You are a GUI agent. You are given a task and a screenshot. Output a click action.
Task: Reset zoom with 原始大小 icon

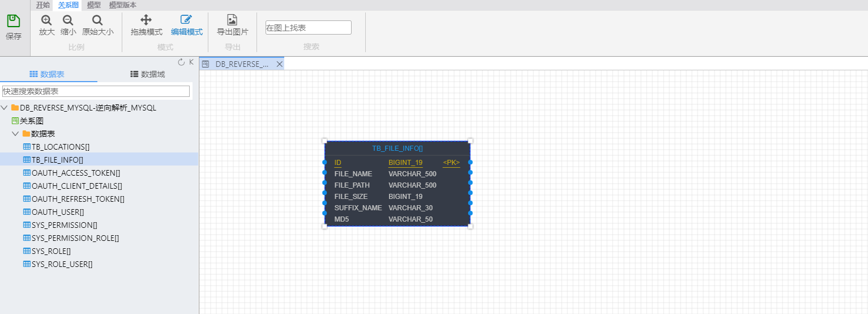pyautogui.click(x=97, y=20)
